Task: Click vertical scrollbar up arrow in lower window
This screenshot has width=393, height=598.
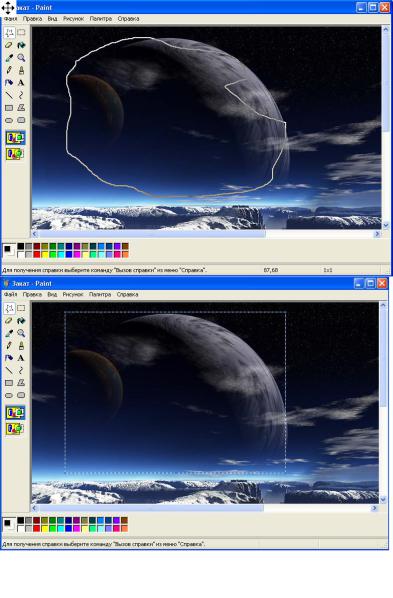Action: 383,305
